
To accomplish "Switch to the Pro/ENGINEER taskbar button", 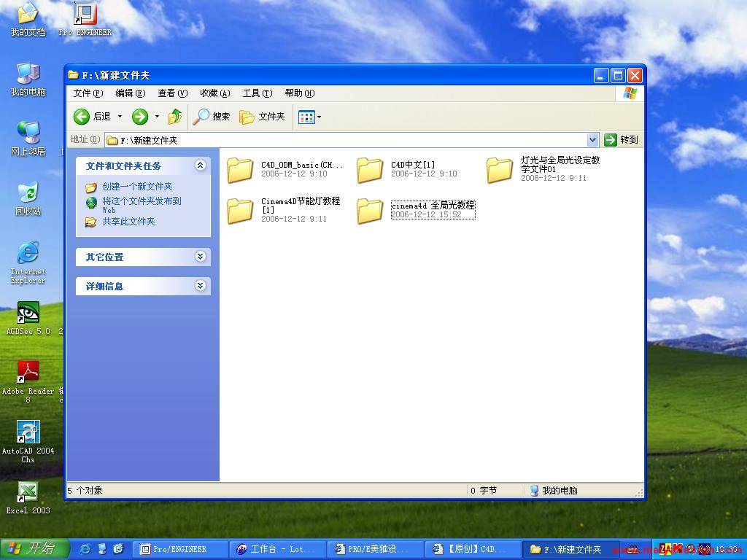I will click(180, 549).
